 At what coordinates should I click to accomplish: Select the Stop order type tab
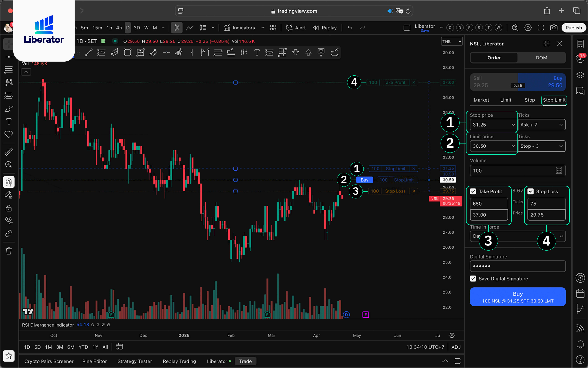click(530, 100)
